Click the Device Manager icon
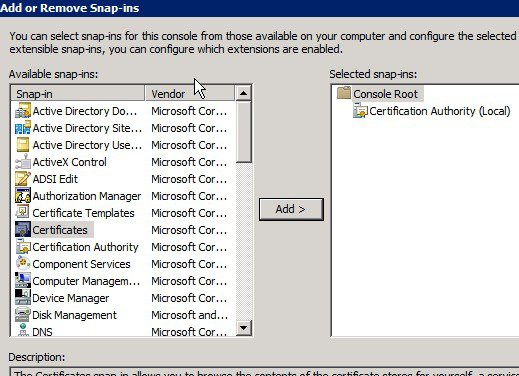The image size is (519, 376). click(23, 298)
